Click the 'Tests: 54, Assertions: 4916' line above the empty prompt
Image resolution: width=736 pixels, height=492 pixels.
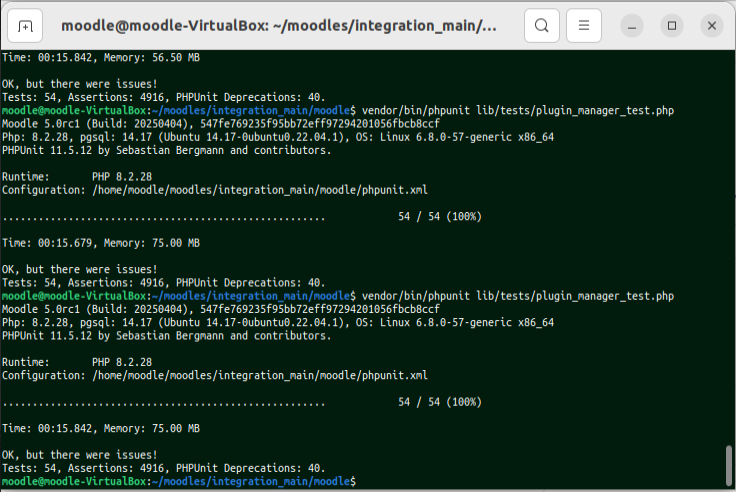(x=163, y=469)
